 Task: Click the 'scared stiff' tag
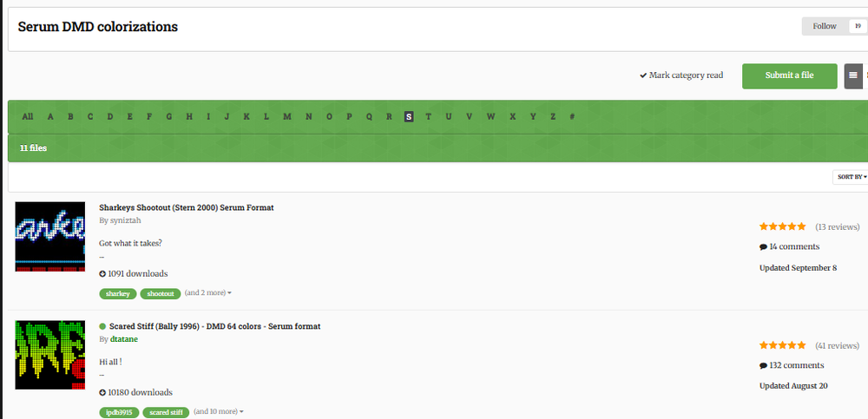click(x=166, y=412)
